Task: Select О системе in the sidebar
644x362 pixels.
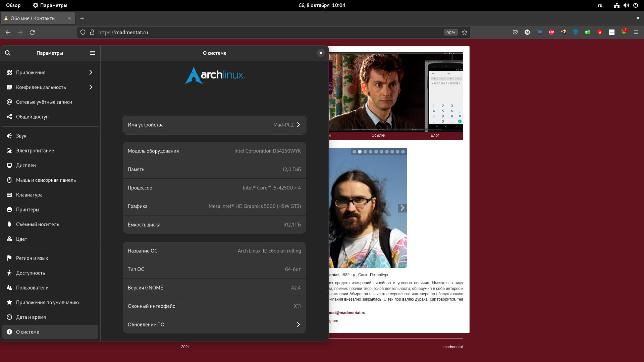Action: point(50,332)
